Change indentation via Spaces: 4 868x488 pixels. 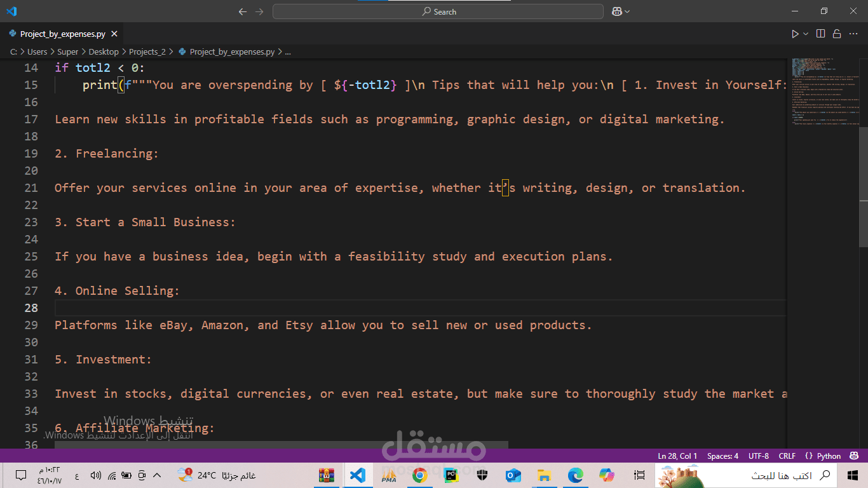[x=722, y=456]
